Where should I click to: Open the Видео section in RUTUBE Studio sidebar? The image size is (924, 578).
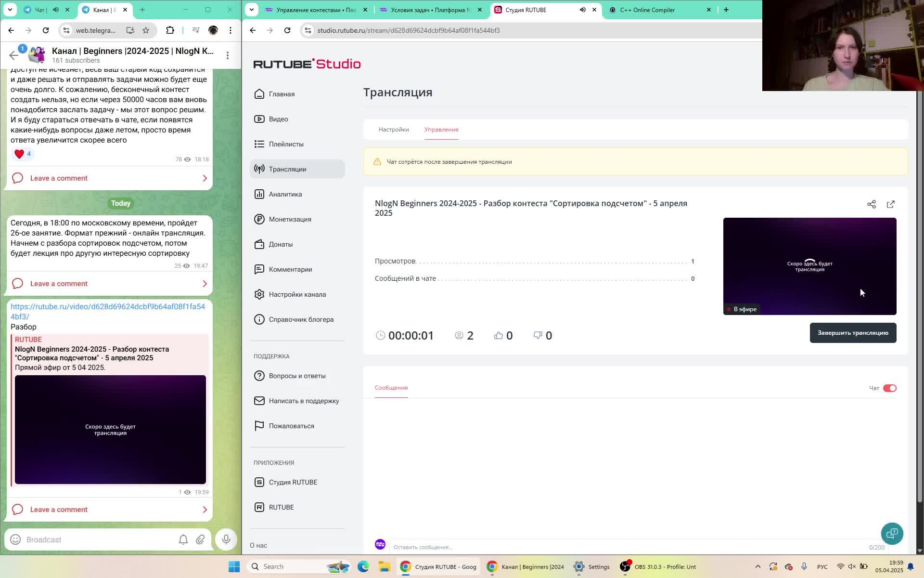278,119
